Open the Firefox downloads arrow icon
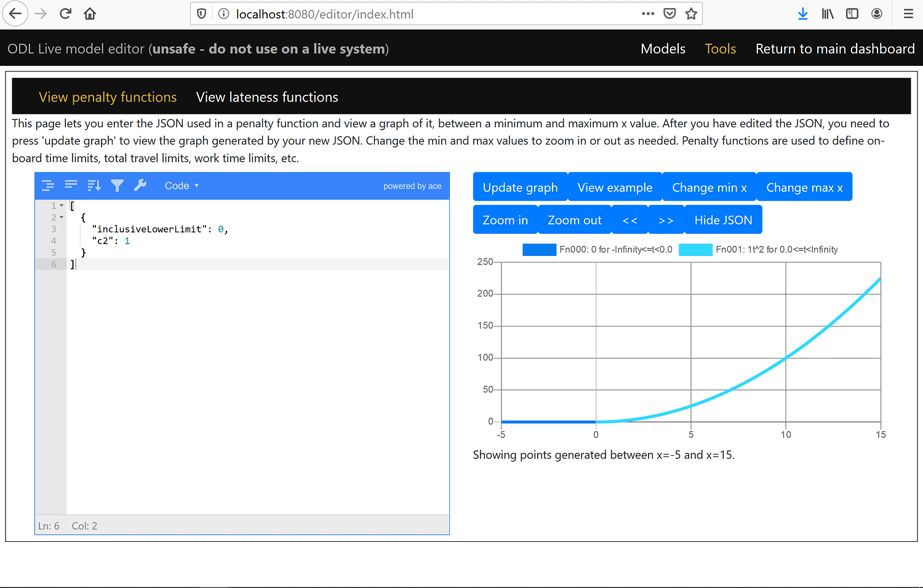The height and width of the screenshot is (588, 923). pos(802,14)
